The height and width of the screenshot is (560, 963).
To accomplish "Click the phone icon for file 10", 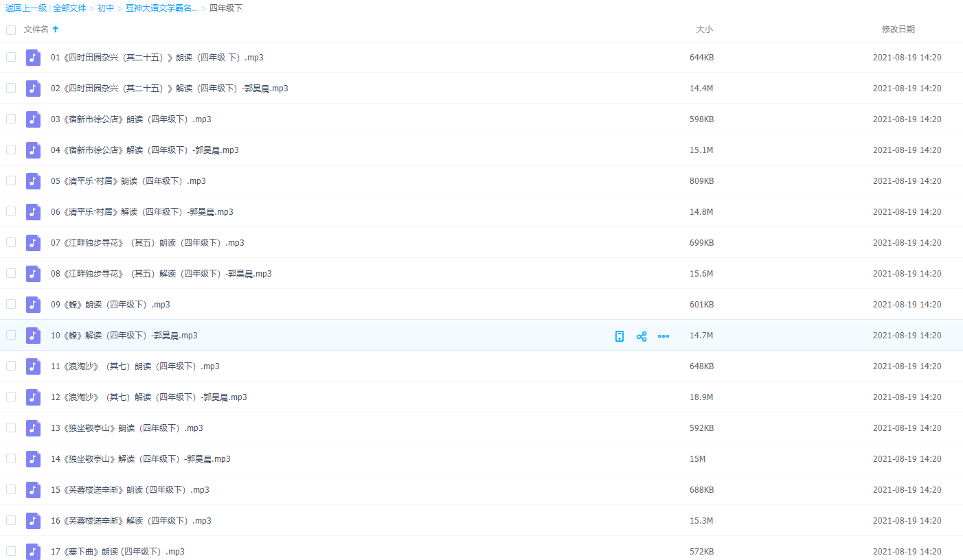I will [x=620, y=336].
